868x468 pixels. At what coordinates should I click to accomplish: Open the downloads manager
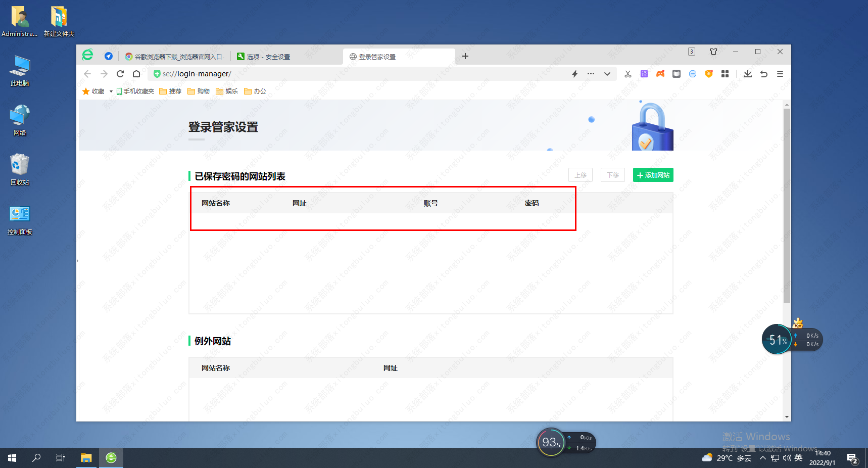748,74
